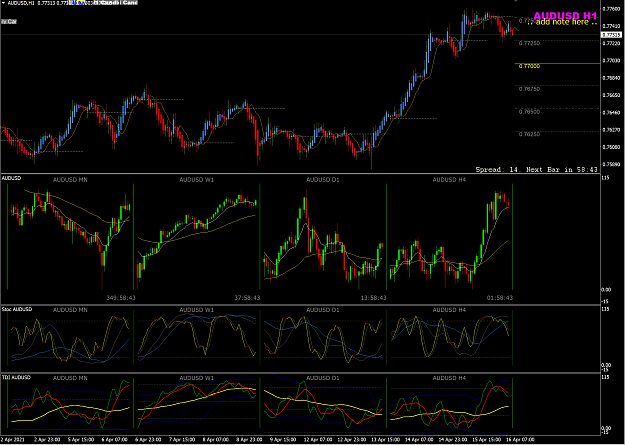This screenshot has width=625, height=445.
Task: Select the AUDUSD W1 mini chart label
Action: [197, 180]
